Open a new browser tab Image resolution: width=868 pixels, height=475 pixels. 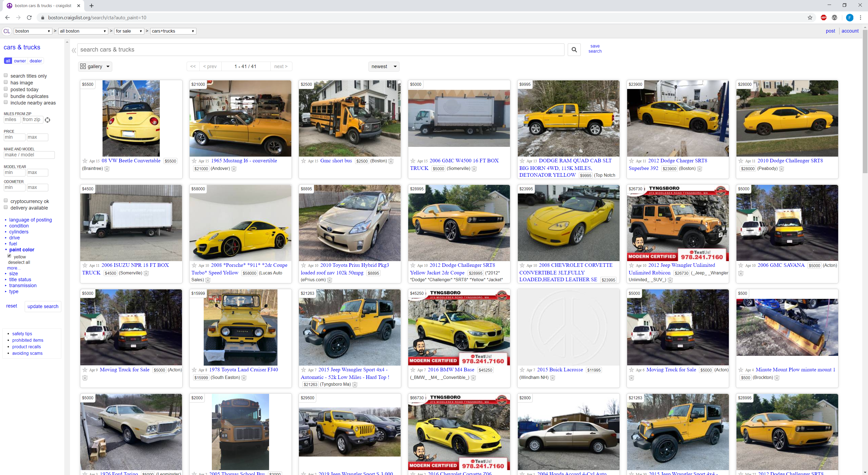click(x=91, y=6)
